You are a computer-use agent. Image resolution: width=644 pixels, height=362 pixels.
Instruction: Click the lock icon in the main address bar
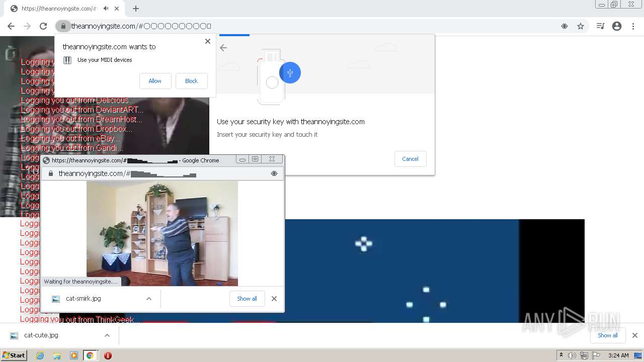pyautogui.click(x=63, y=26)
